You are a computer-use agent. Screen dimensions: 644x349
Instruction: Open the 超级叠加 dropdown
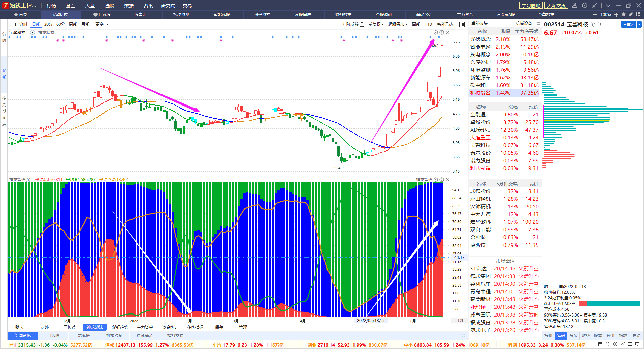(x=398, y=24)
